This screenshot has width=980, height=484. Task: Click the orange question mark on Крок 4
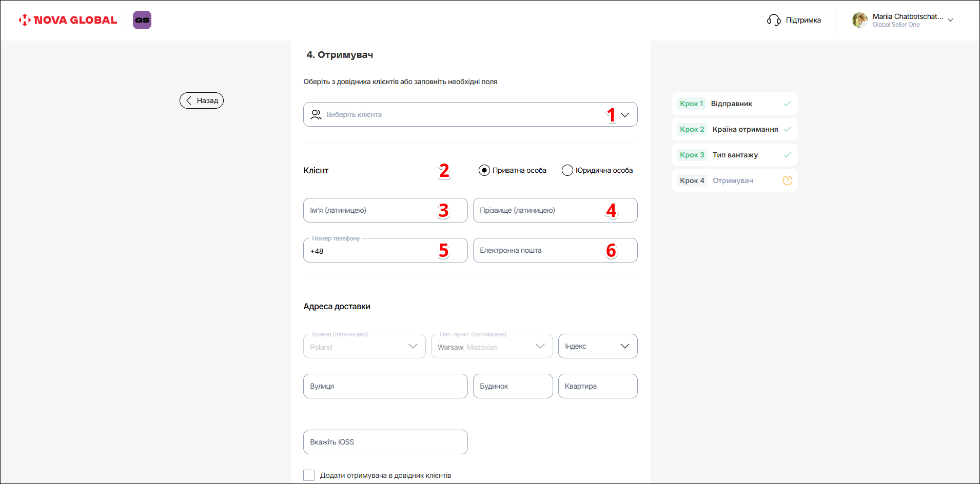[787, 180]
